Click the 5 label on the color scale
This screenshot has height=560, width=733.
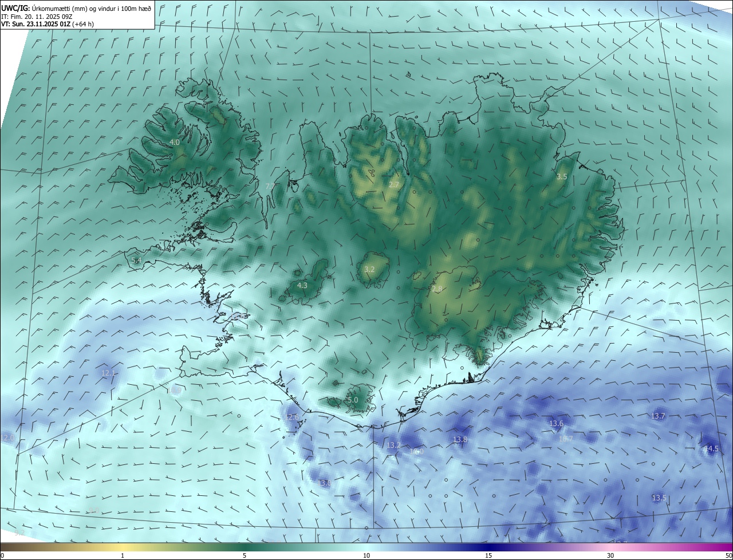[x=245, y=556]
